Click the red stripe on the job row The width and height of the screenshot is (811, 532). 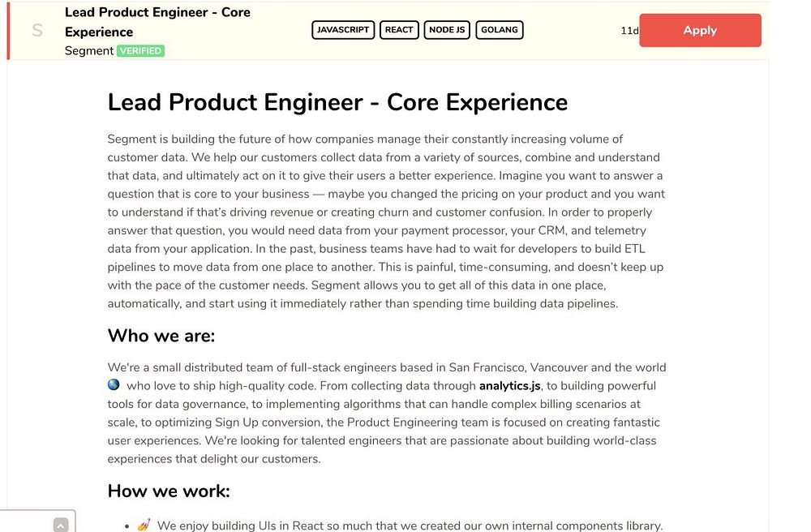(x=8, y=30)
